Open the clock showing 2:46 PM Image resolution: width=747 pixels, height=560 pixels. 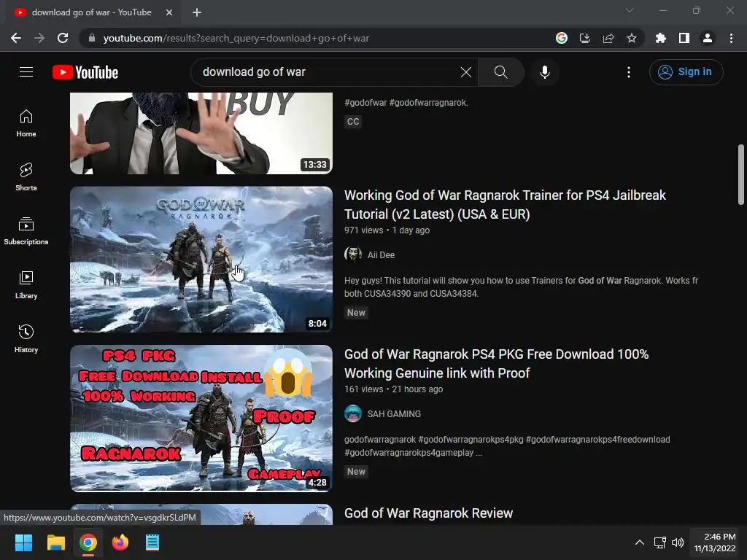(715, 542)
